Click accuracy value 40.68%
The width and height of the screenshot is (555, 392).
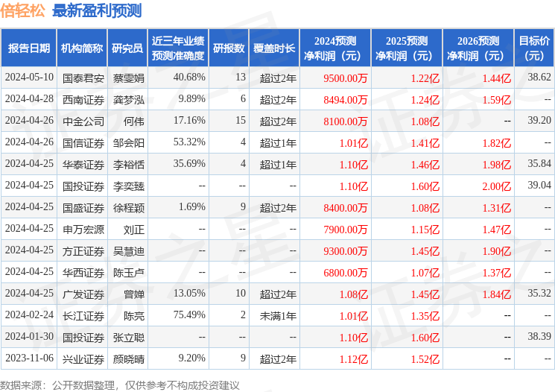pos(189,78)
